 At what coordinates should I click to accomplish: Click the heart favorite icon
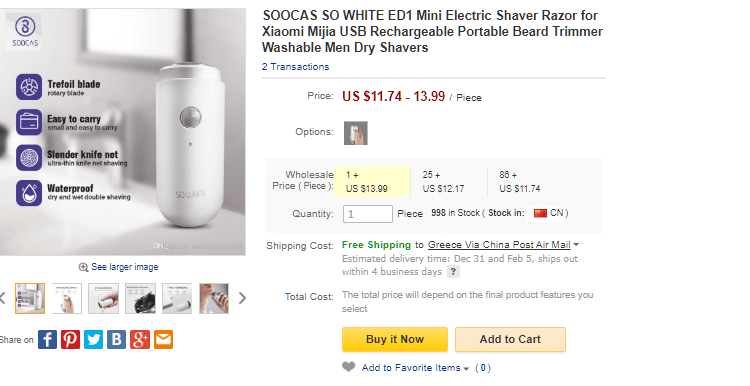click(x=349, y=367)
